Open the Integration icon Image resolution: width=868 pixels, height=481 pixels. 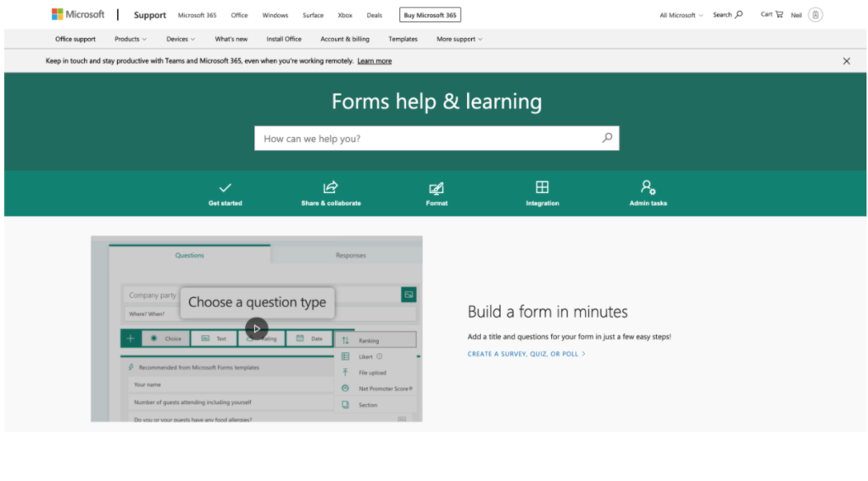click(x=542, y=188)
